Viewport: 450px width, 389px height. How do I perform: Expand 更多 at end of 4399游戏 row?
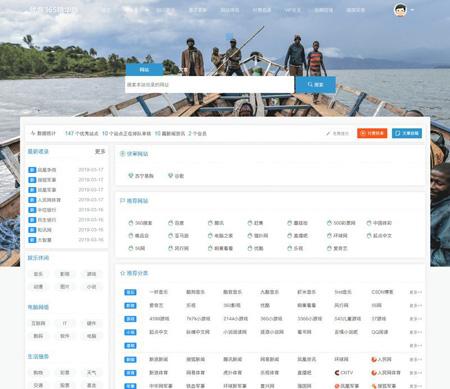coord(416,319)
